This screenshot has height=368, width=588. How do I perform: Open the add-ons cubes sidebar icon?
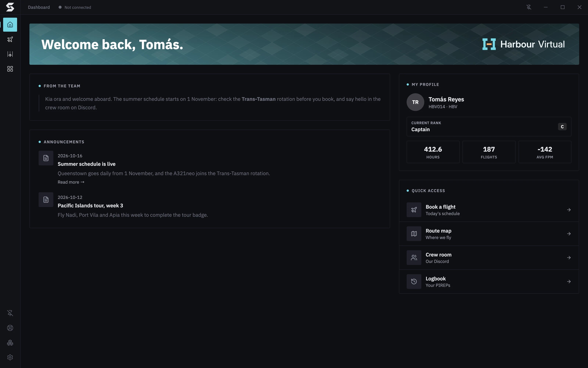[10, 343]
